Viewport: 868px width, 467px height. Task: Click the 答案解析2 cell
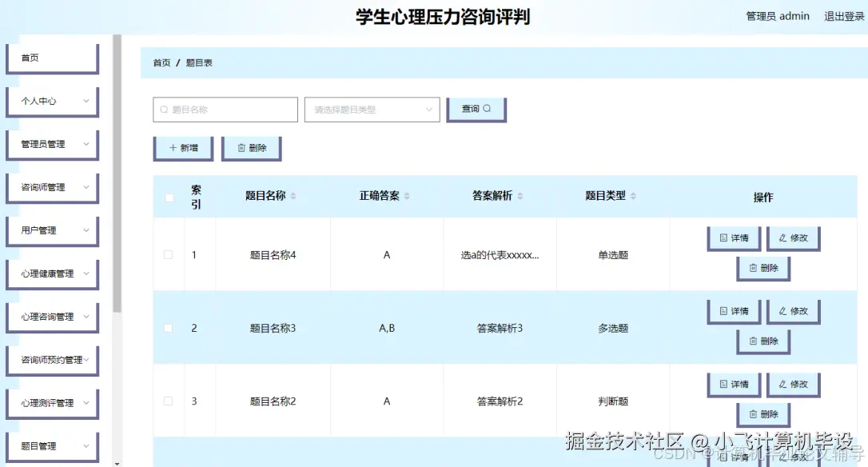pos(500,401)
